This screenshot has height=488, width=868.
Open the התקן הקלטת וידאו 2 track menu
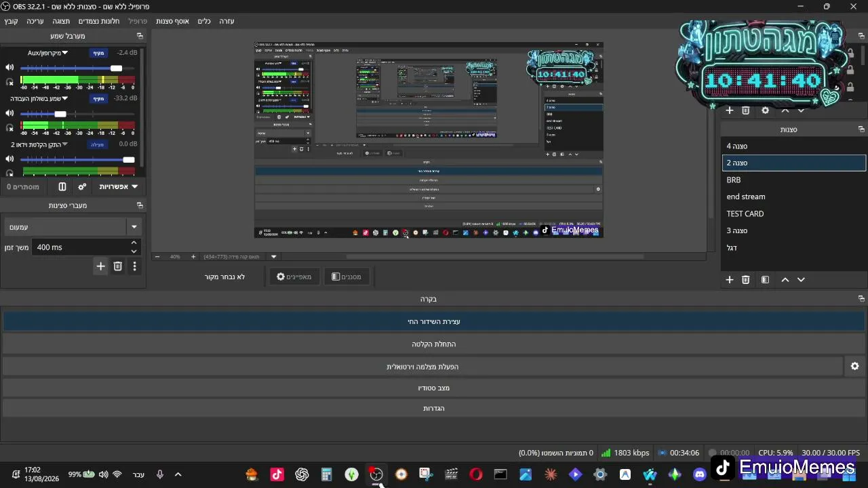(x=39, y=145)
